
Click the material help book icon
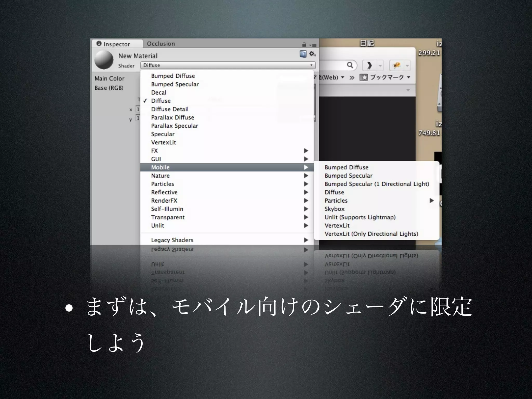[303, 54]
